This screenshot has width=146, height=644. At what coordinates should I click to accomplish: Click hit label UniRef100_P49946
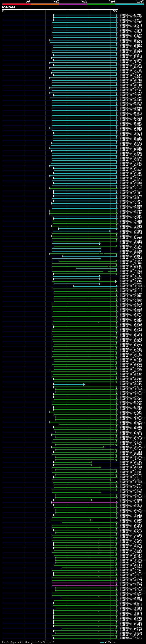[131, 638]
